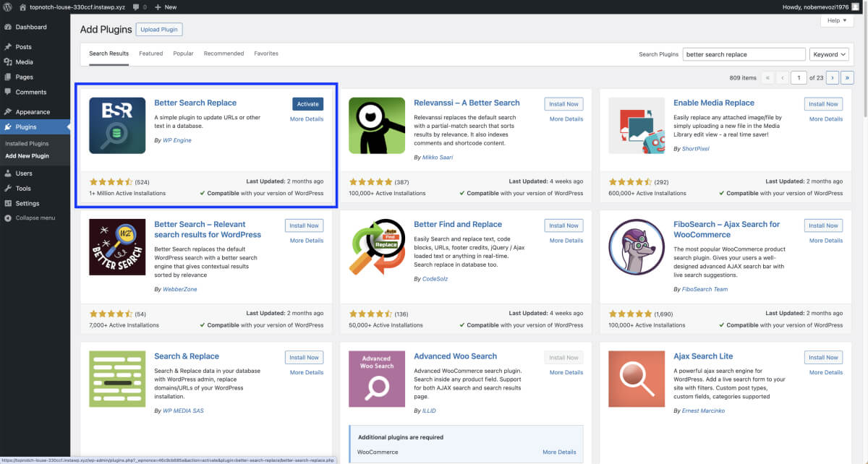Click the Enable Media Replace plugin icon
The height and width of the screenshot is (464, 868).
pos(637,126)
